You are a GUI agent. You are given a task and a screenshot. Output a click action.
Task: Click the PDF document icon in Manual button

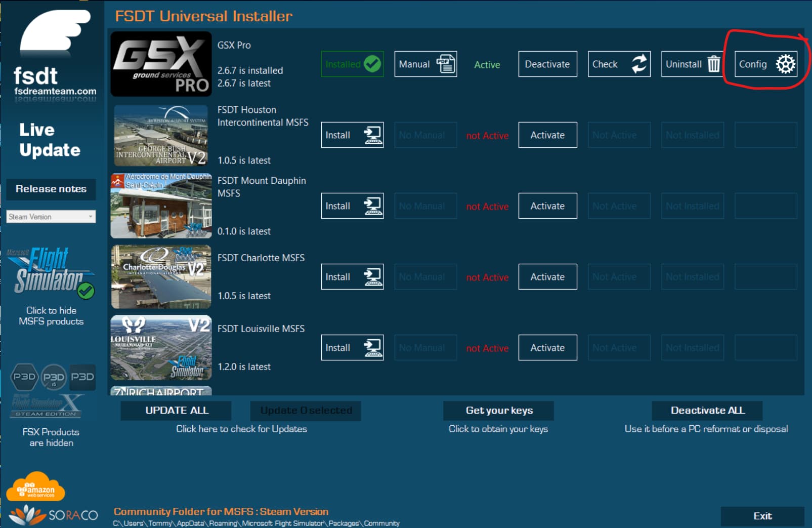[446, 64]
